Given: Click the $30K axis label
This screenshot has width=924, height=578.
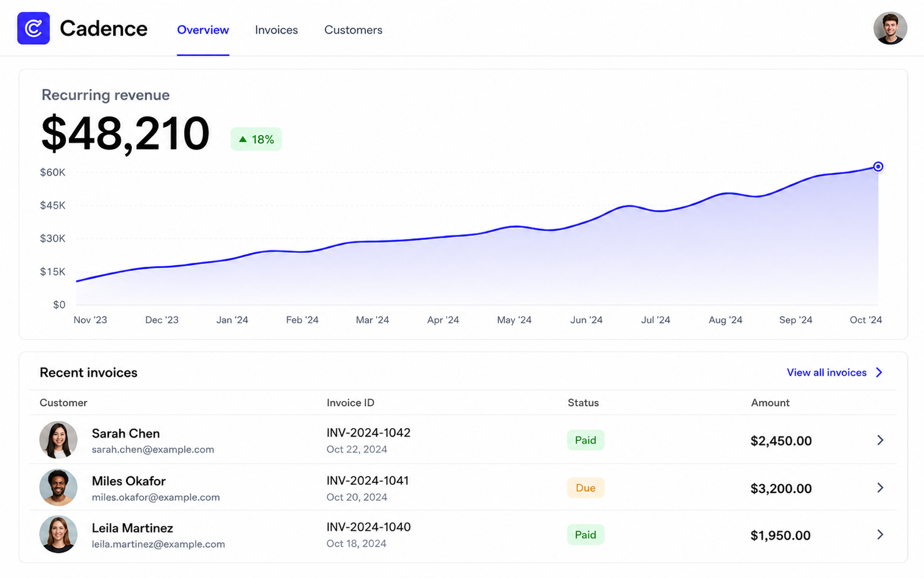Looking at the screenshot, I should click(52, 238).
